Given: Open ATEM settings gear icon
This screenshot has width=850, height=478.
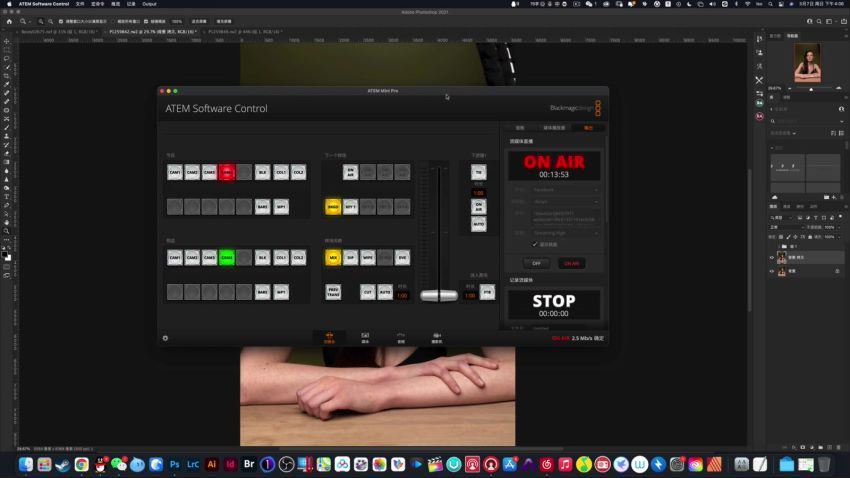Looking at the screenshot, I should tap(165, 338).
